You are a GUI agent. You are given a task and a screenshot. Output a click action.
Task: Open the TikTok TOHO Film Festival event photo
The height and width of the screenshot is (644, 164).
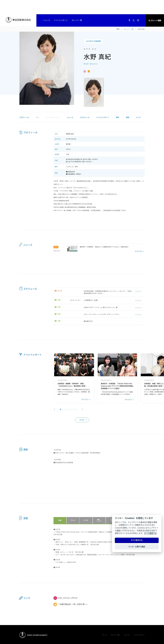tap(117, 365)
